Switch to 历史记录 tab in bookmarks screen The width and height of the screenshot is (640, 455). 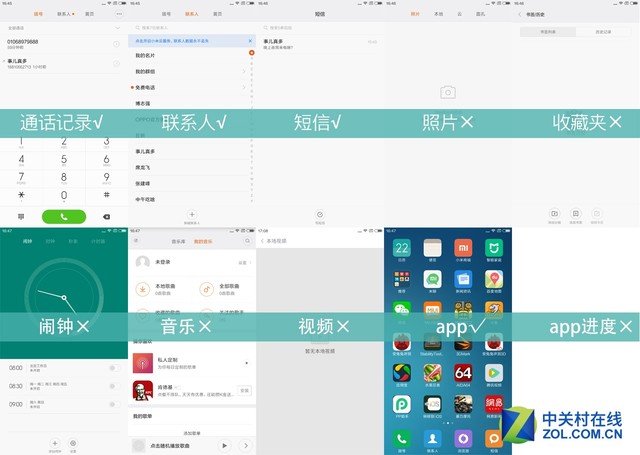[x=603, y=32]
